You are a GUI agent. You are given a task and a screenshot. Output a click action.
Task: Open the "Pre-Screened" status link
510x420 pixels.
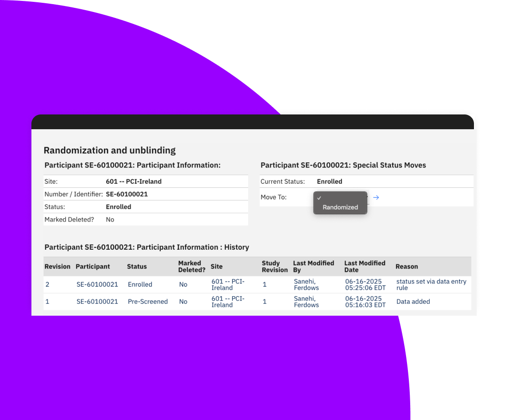[x=148, y=301]
